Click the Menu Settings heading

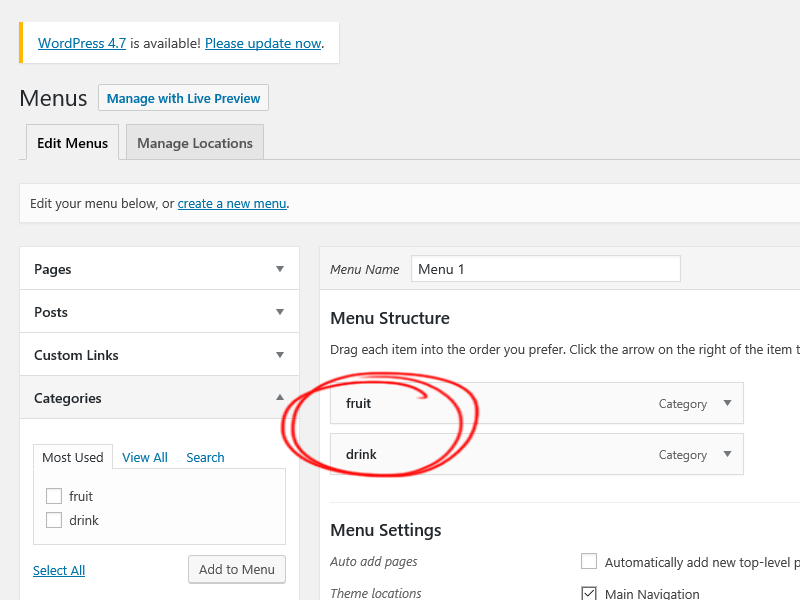[x=386, y=531]
